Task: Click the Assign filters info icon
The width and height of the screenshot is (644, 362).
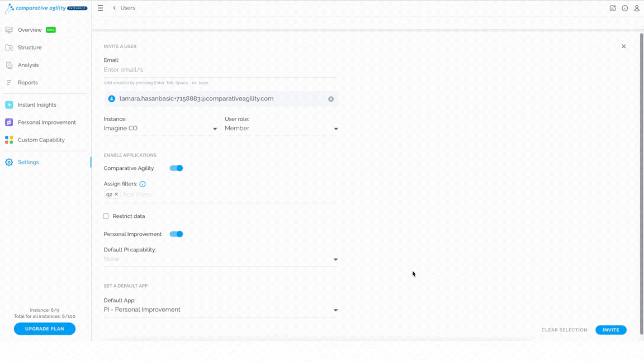Action: pos(143,184)
